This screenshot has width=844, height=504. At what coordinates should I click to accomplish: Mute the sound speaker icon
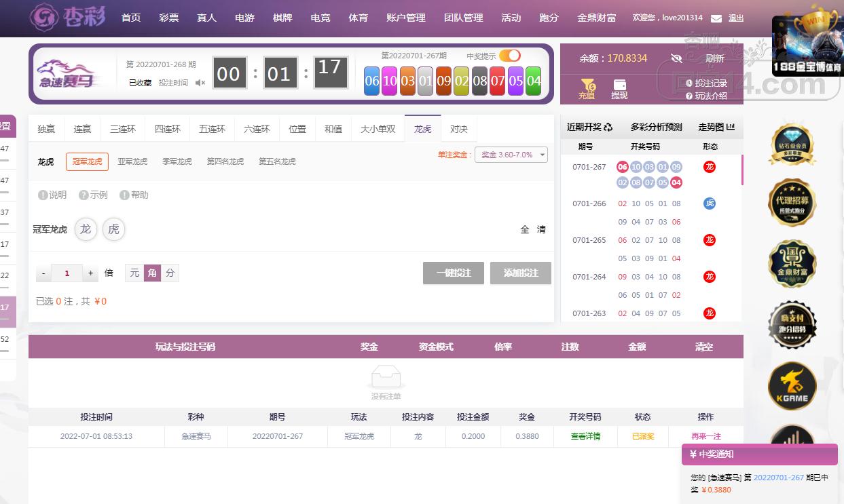point(200,83)
